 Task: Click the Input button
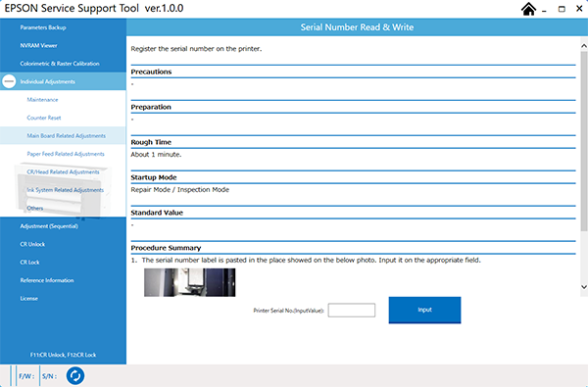[x=424, y=310]
